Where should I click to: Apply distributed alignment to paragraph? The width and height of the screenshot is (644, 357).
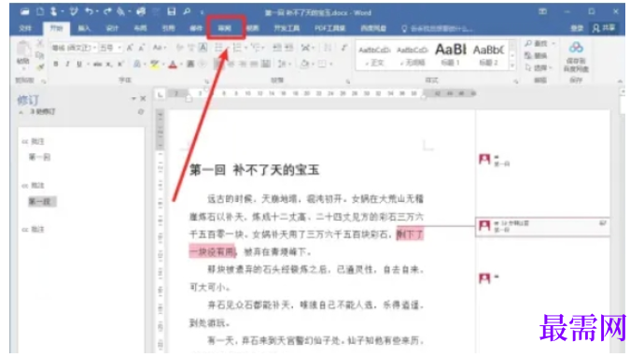point(266,64)
